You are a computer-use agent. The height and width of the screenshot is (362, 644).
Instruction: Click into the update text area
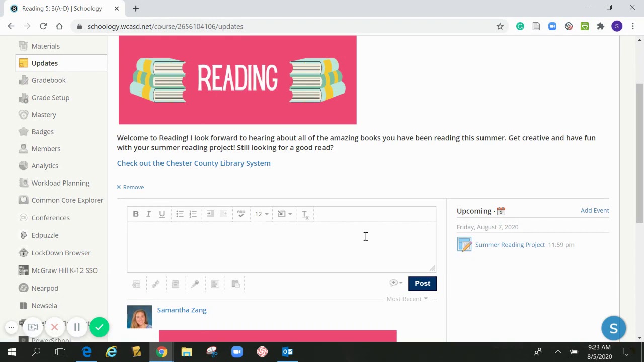[x=281, y=247]
